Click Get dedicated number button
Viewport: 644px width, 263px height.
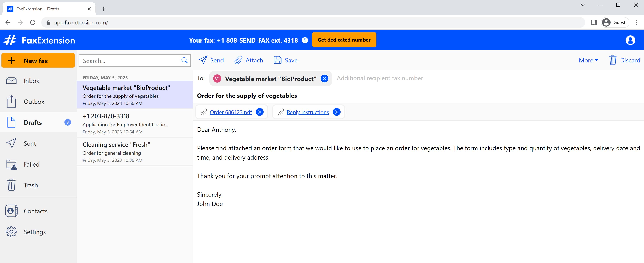[344, 39]
